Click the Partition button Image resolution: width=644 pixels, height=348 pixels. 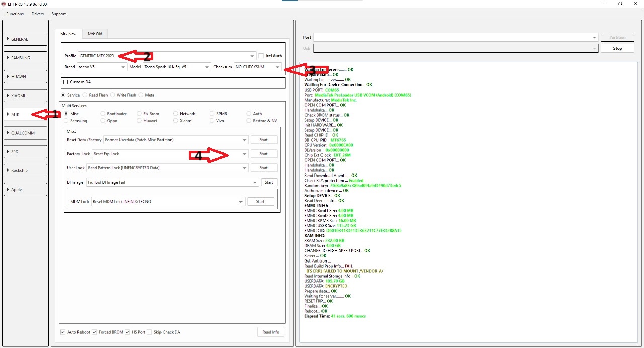617,37
